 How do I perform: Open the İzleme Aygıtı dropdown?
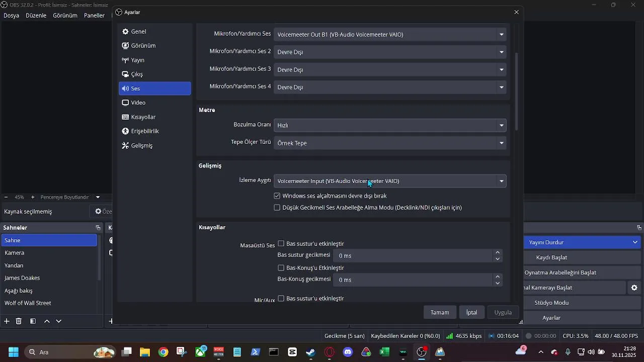coord(390,181)
